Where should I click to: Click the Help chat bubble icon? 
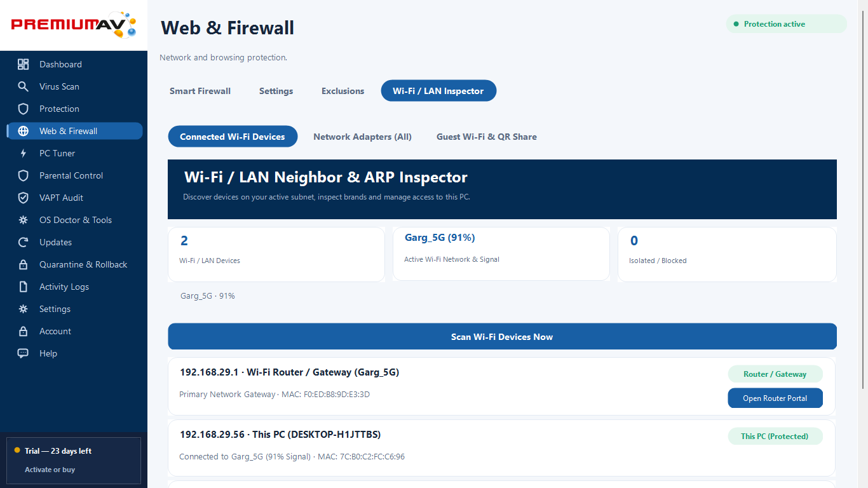24,353
